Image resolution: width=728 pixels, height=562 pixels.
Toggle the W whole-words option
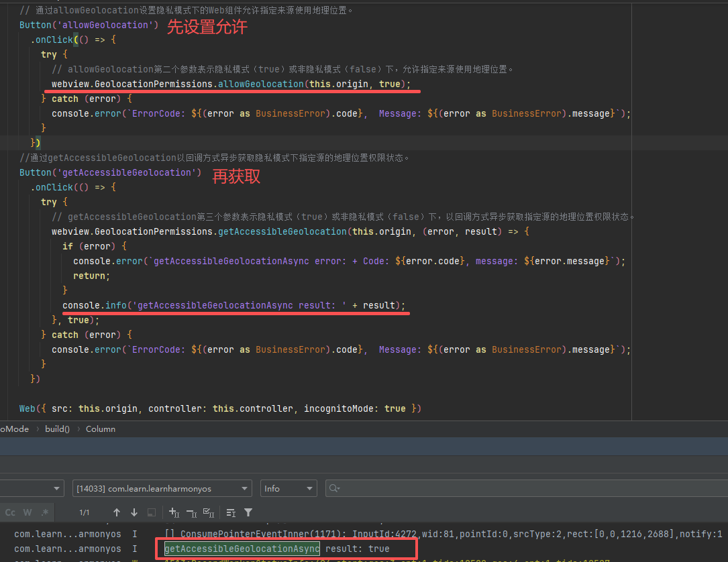click(x=27, y=512)
